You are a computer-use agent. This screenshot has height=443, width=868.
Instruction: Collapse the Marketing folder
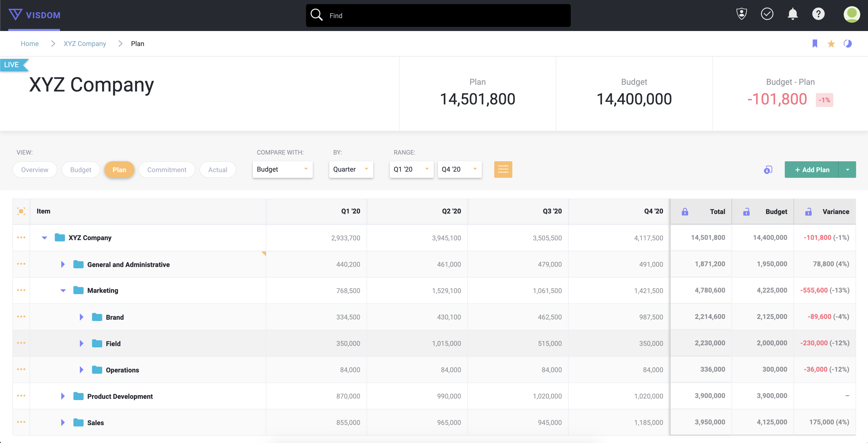point(63,291)
